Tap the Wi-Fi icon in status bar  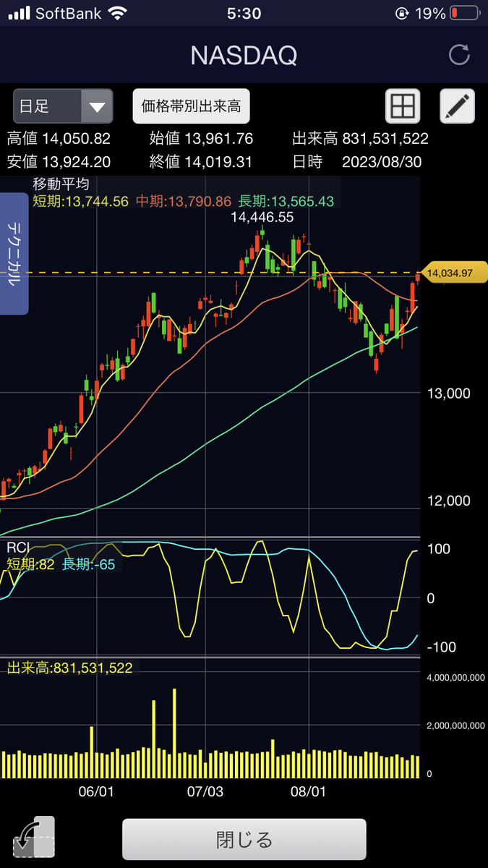point(116,13)
